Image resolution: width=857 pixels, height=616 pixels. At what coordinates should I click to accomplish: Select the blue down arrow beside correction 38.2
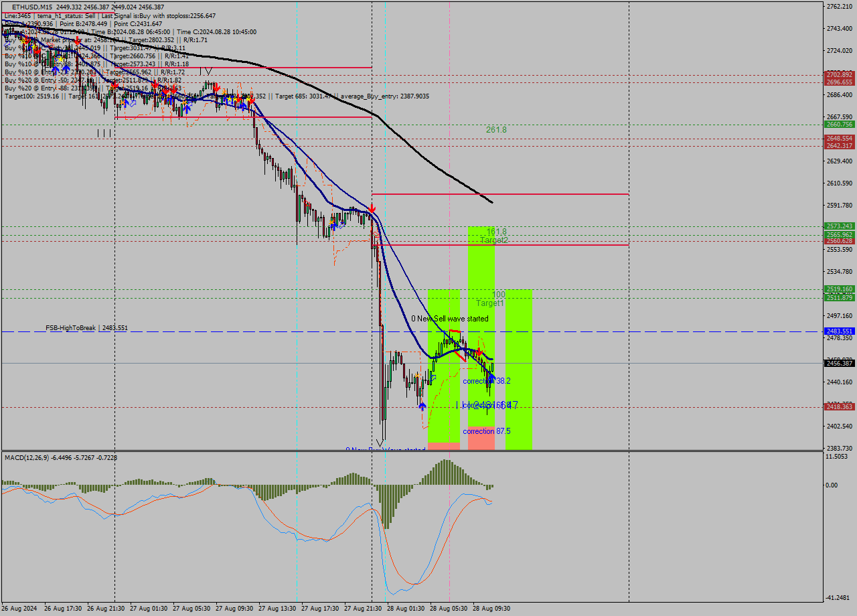coord(491,377)
